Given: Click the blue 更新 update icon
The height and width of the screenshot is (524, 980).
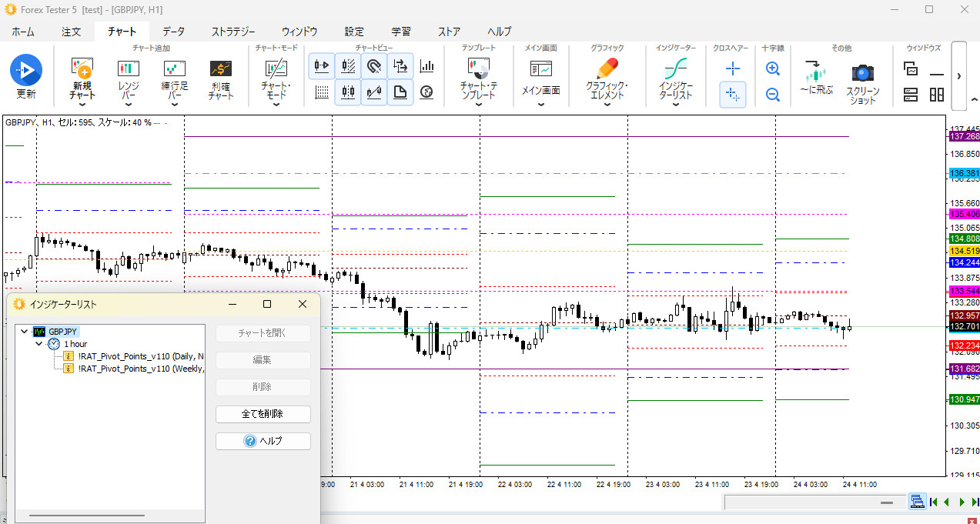Looking at the screenshot, I should coord(25,71).
